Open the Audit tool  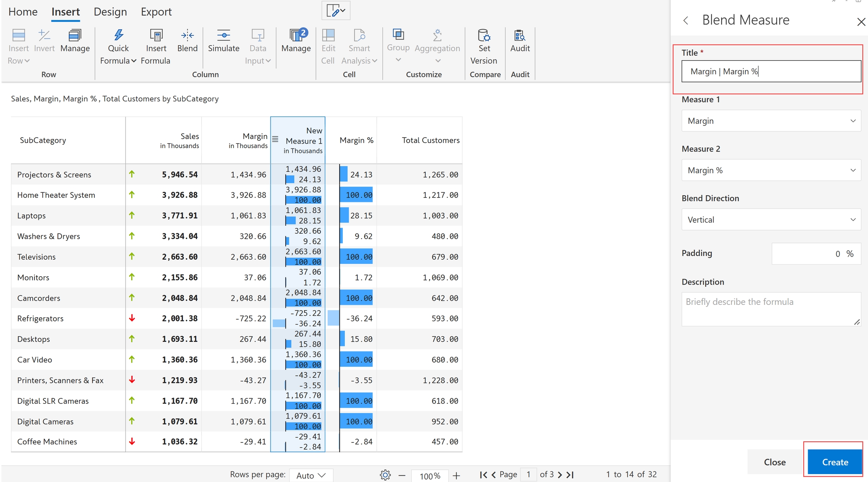pos(520,35)
